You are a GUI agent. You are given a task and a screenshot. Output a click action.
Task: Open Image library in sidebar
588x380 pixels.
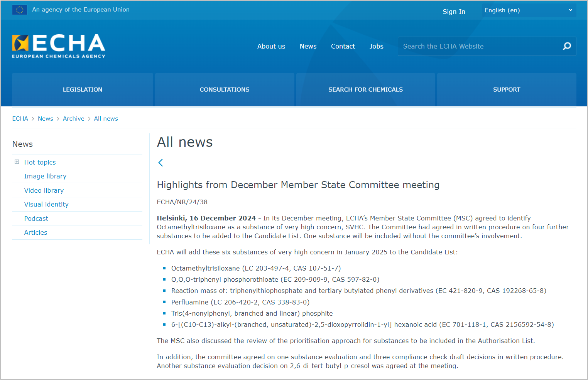[x=45, y=176]
